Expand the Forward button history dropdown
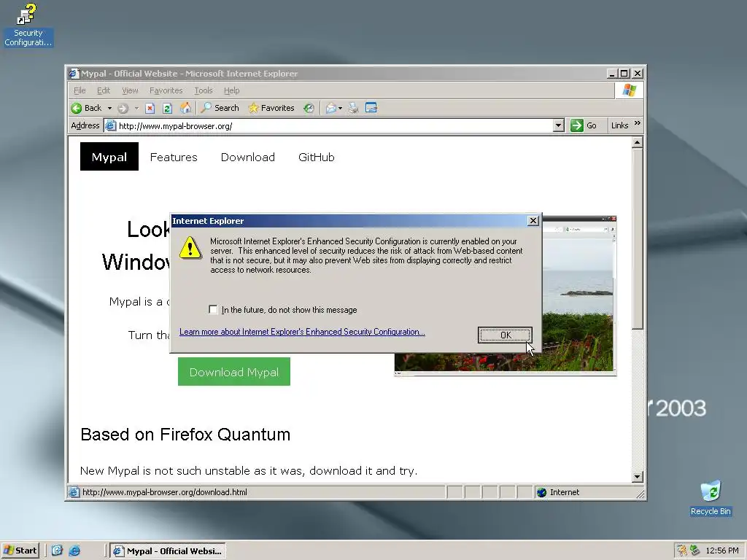The width and height of the screenshot is (747, 560). (x=136, y=108)
